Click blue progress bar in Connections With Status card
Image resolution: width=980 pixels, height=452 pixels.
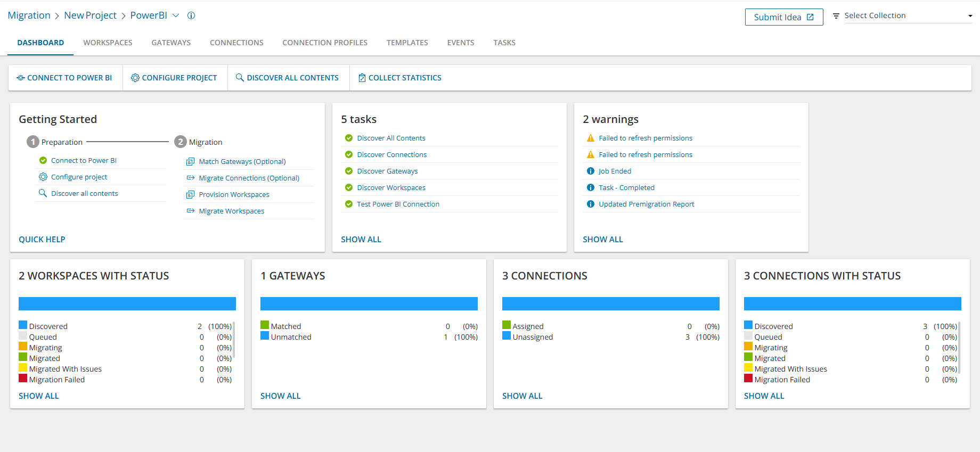point(853,303)
